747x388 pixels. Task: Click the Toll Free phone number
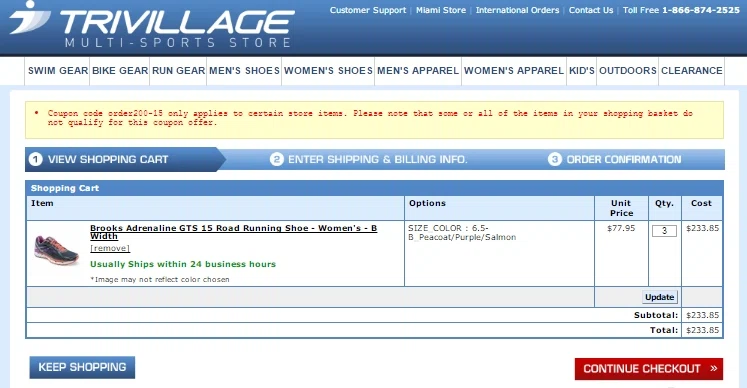pos(700,10)
